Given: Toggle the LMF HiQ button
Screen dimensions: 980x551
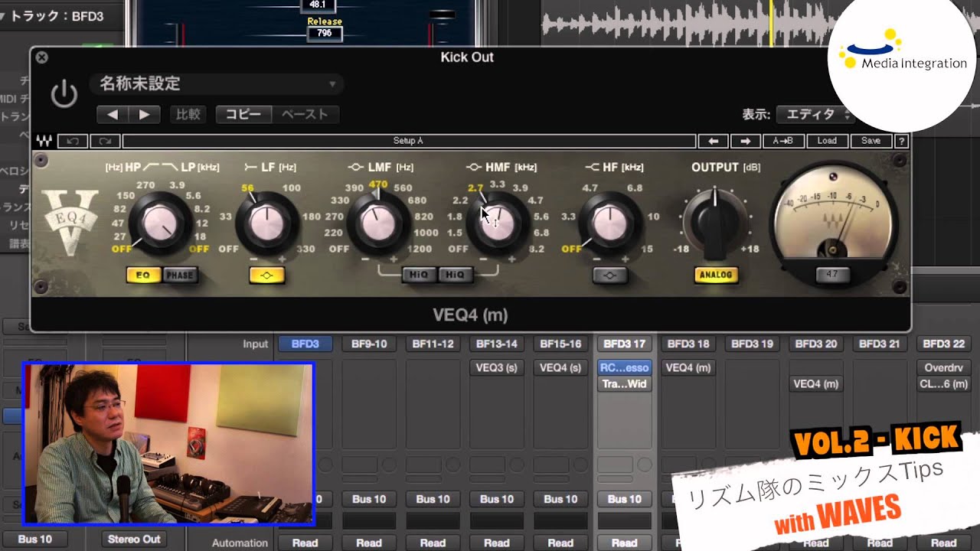Looking at the screenshot, I should [420, 275].
